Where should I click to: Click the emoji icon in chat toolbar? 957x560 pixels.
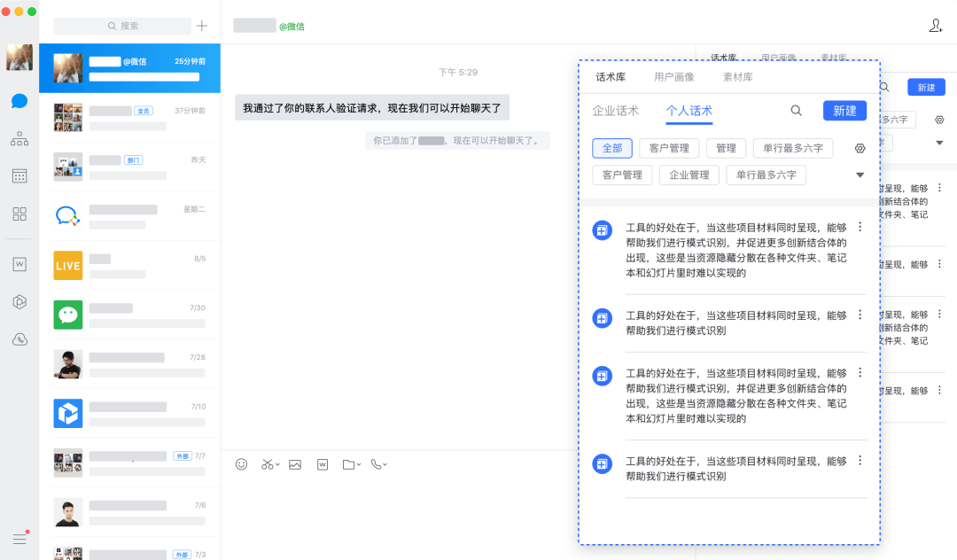pos(241,464)
